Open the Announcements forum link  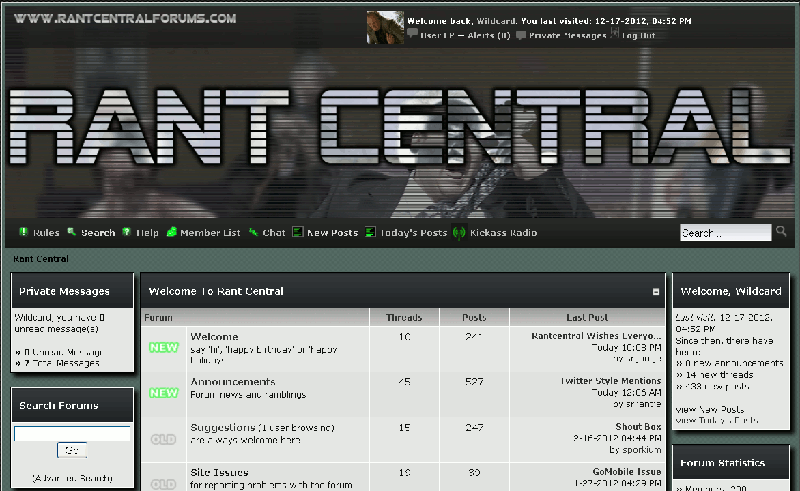click(x=232, y=382)
